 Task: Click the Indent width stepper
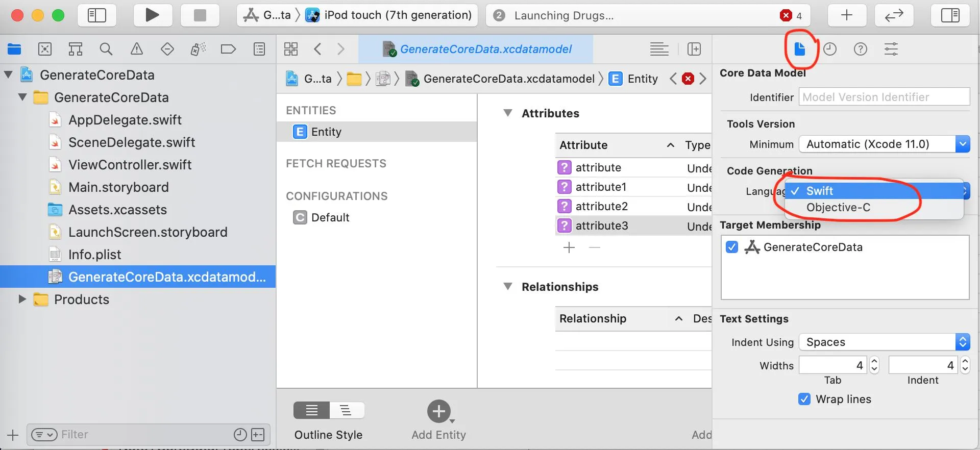click(965, 365)
